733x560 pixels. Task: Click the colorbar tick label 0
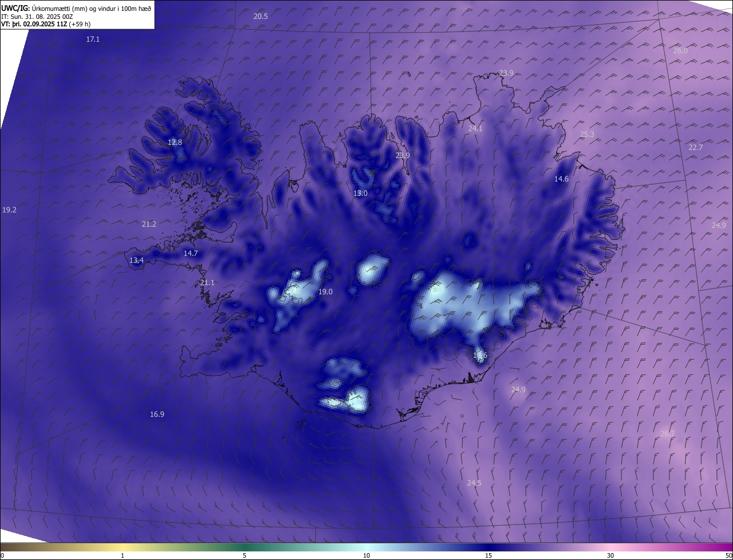[2, 555]
